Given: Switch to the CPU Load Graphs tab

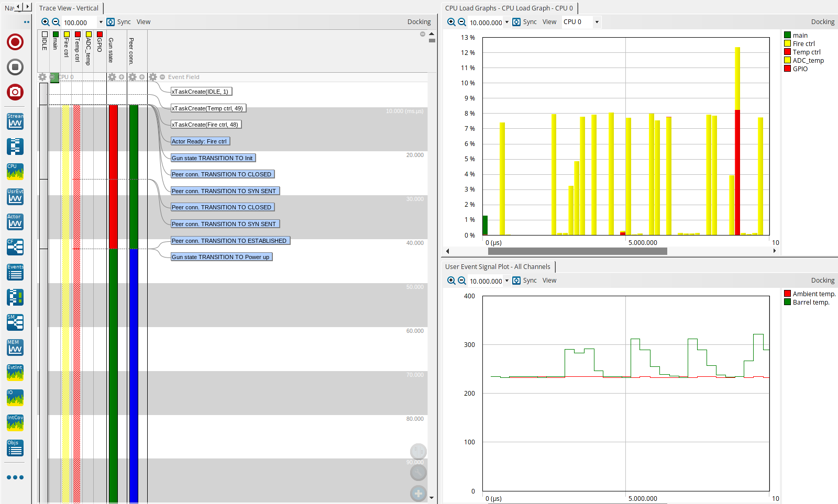Looking at the screenshot, I should (x=508, y=8).
